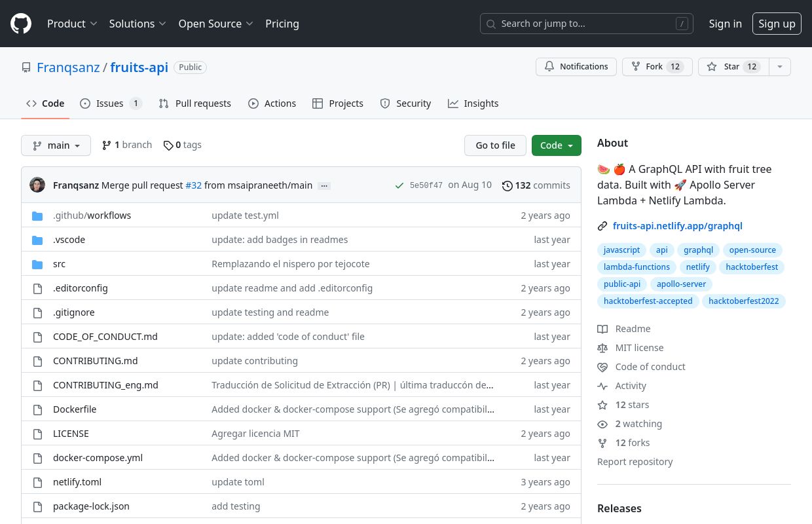Expand the Open Source menu

(215, 24)
